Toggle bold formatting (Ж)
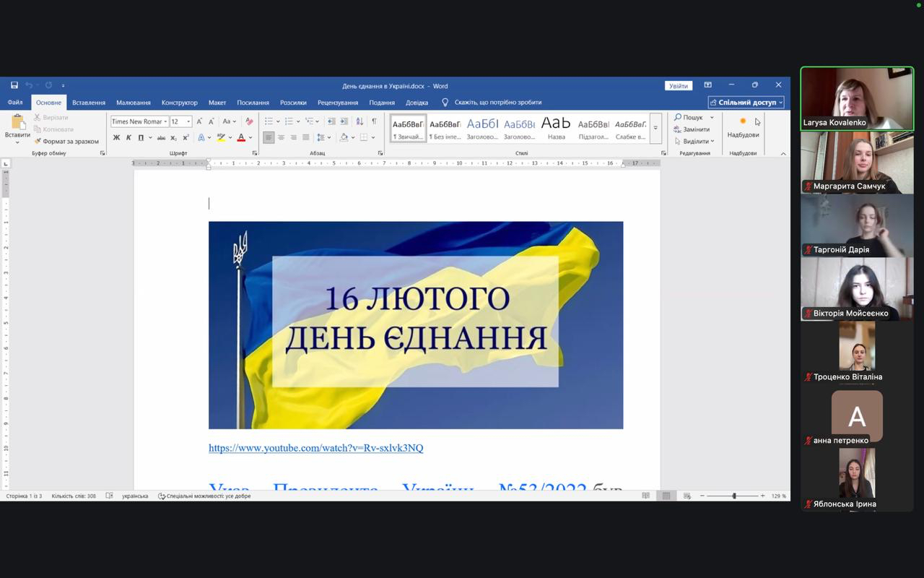The width and height of the screenshot is (924, 578). click(116, 137)
